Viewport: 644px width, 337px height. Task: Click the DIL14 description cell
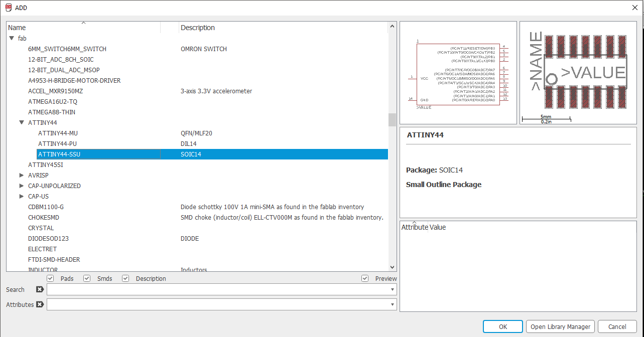[189, 143]
